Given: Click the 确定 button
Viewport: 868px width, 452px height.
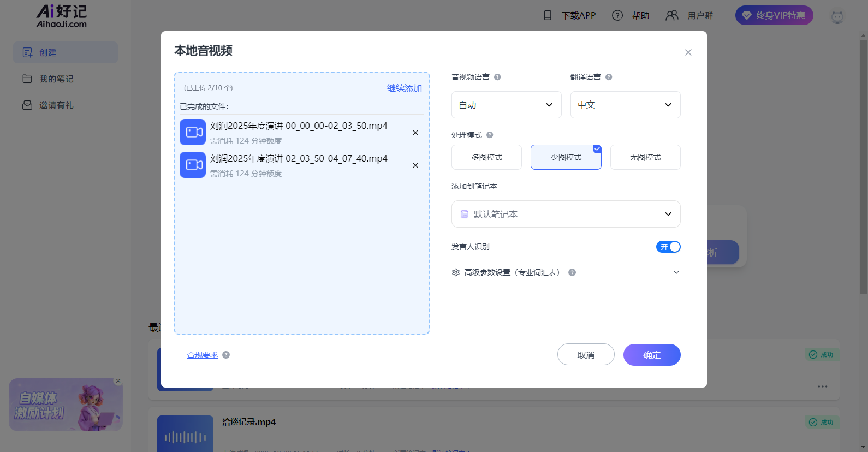Looking at the screenshot, I should click(652, 355).
